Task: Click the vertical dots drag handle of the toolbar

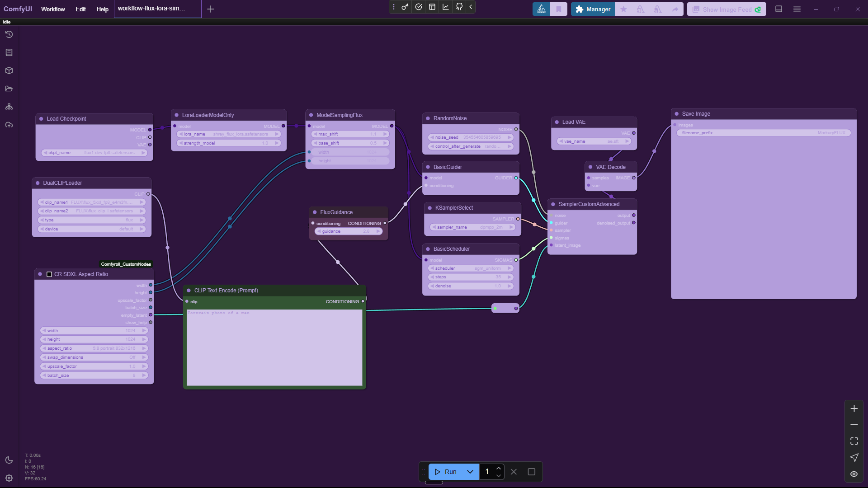Action: click(x=394, y=7)
